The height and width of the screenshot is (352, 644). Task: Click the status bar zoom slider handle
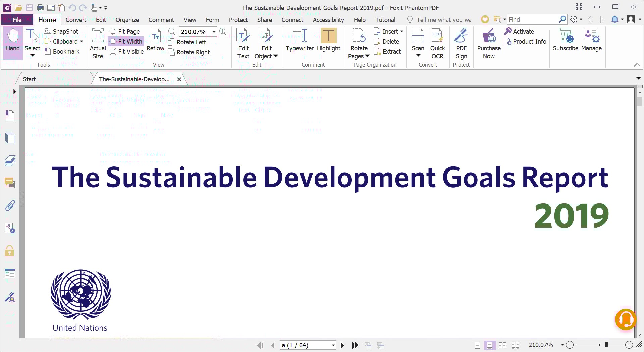606,345
